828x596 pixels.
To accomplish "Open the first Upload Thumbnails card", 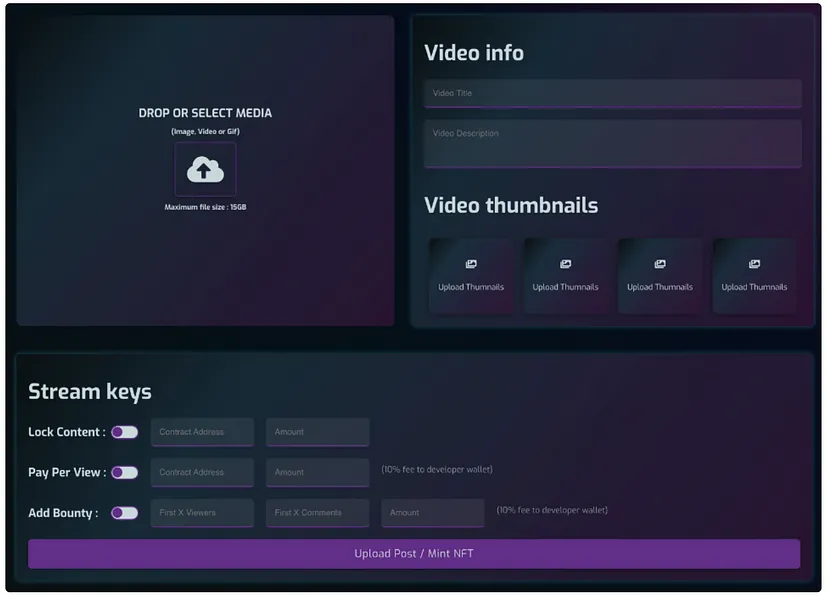I will [x=471, y=276].
